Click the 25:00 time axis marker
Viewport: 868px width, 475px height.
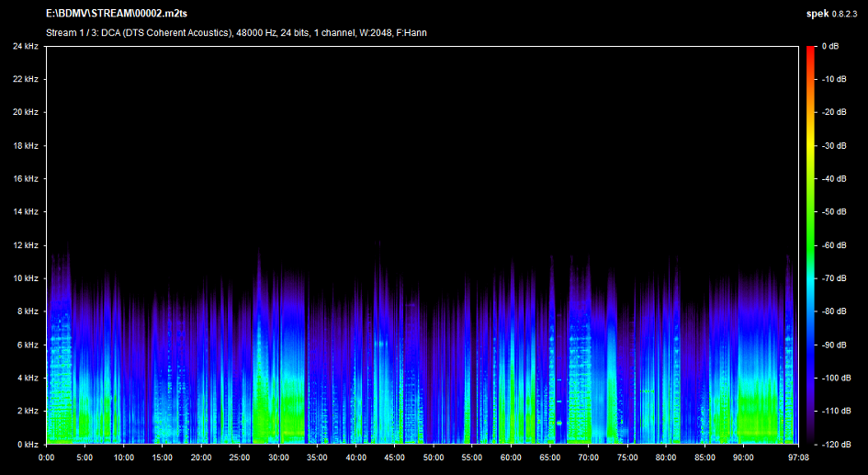click(240, 457)
